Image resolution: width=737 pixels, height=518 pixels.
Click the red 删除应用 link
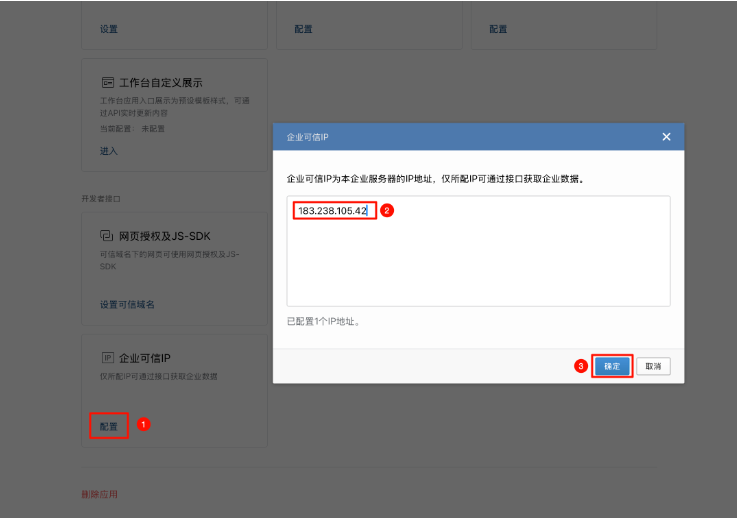[x=100, y=494]
